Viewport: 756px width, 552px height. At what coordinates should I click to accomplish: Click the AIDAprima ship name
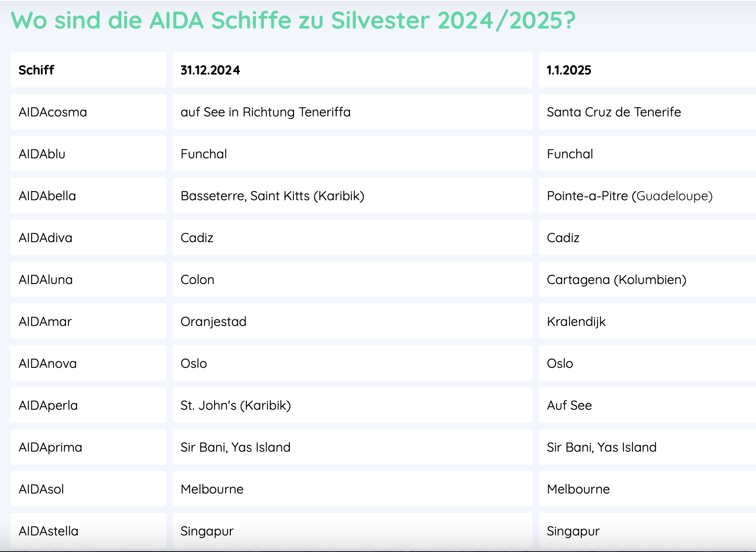pos(50,447)
